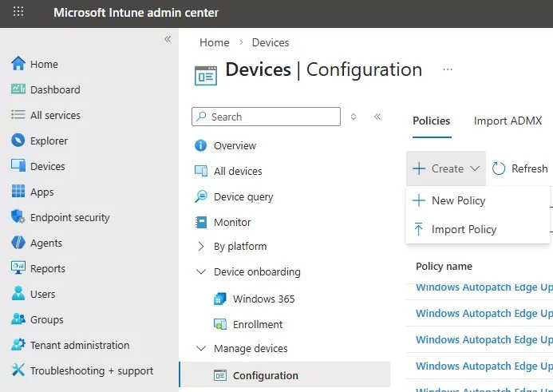Click the Home breadcrumb link

click(215, 42)
